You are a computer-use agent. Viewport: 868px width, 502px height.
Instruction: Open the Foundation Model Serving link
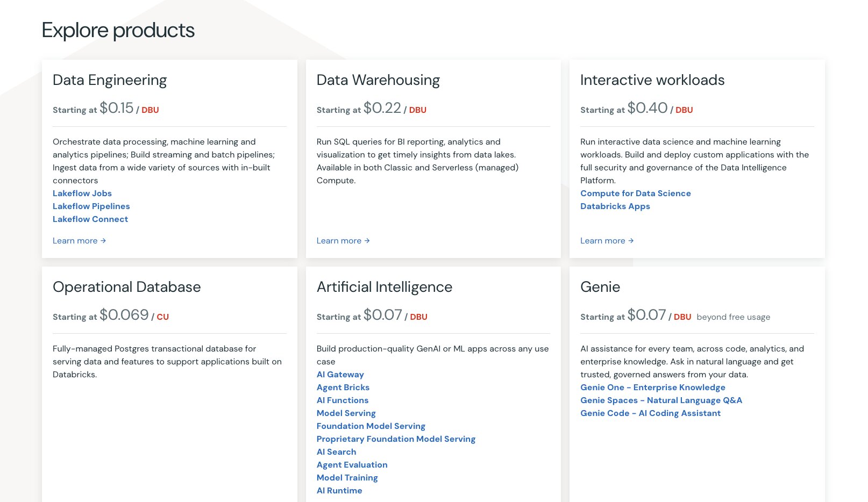click(371, 426)
